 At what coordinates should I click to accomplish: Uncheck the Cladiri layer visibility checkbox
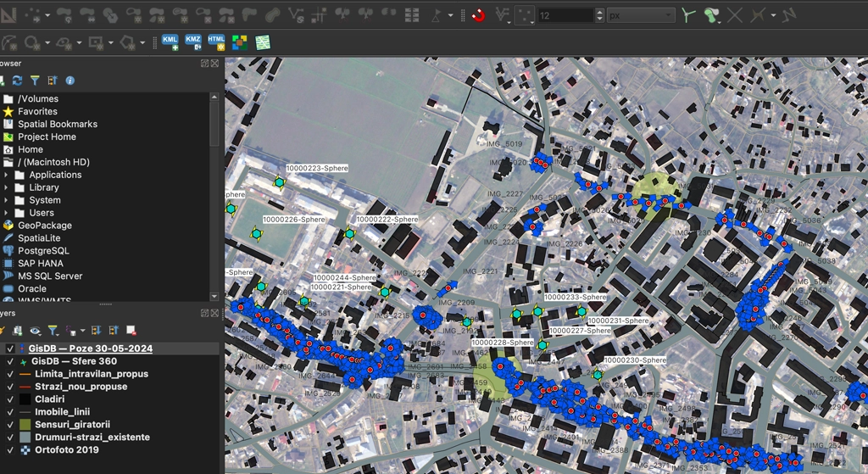(10, 399)
